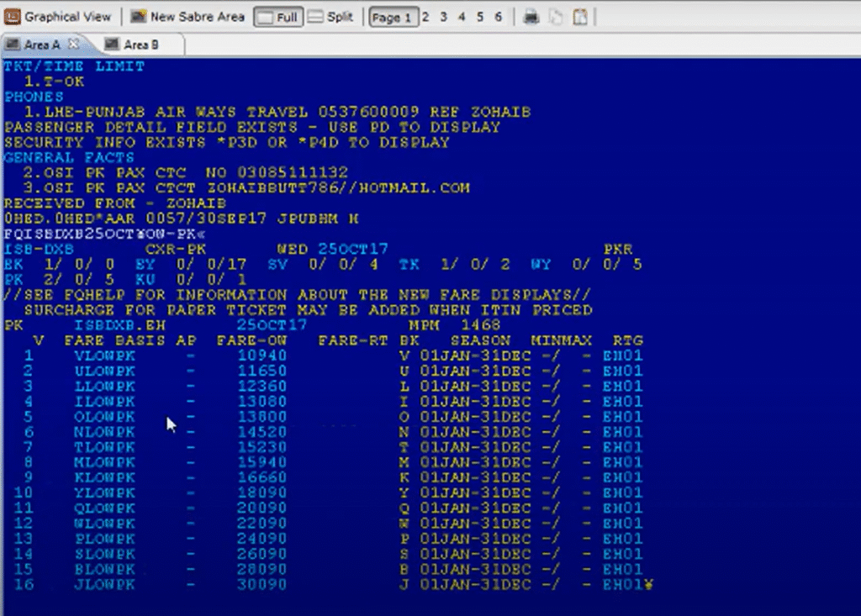Click the Area A tab icon

[13, 44]
